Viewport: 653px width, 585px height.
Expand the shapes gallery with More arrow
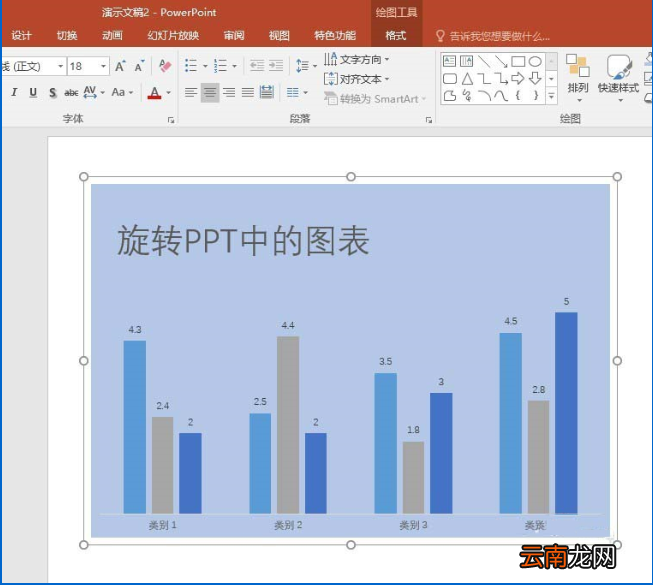click(551, 97)
